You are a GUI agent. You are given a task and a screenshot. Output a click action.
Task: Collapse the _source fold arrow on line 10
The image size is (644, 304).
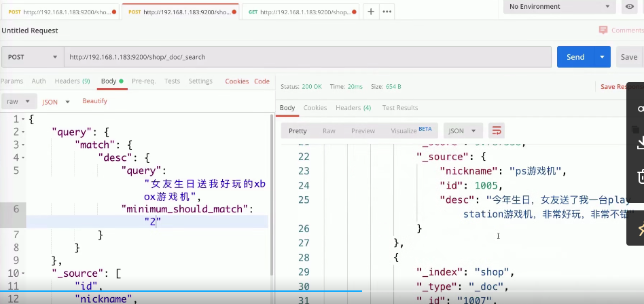point(23,273)
